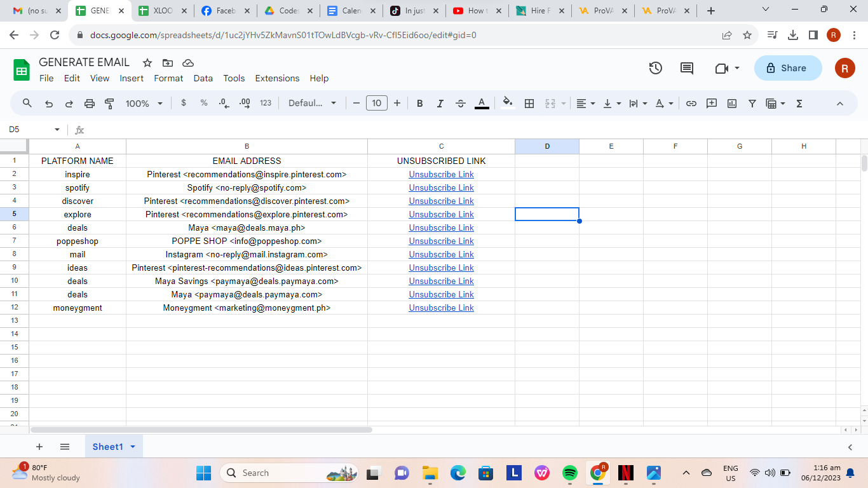Open the Extensions menu

pos(277,78)
